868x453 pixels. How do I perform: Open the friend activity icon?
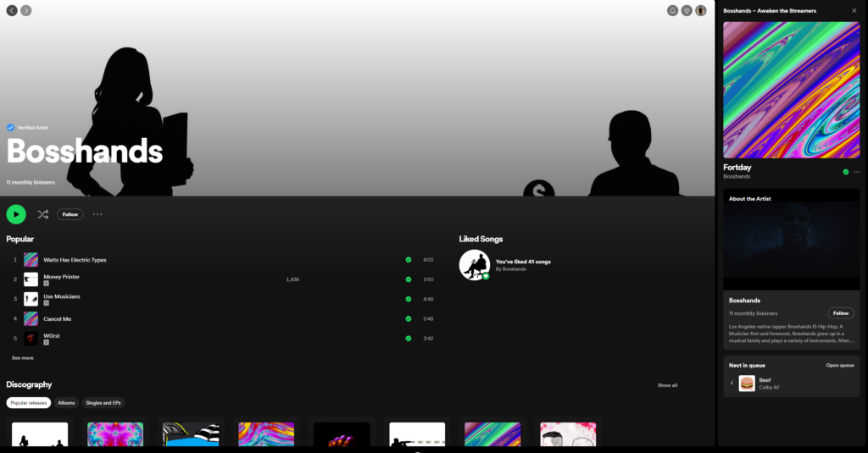[687, 10]
